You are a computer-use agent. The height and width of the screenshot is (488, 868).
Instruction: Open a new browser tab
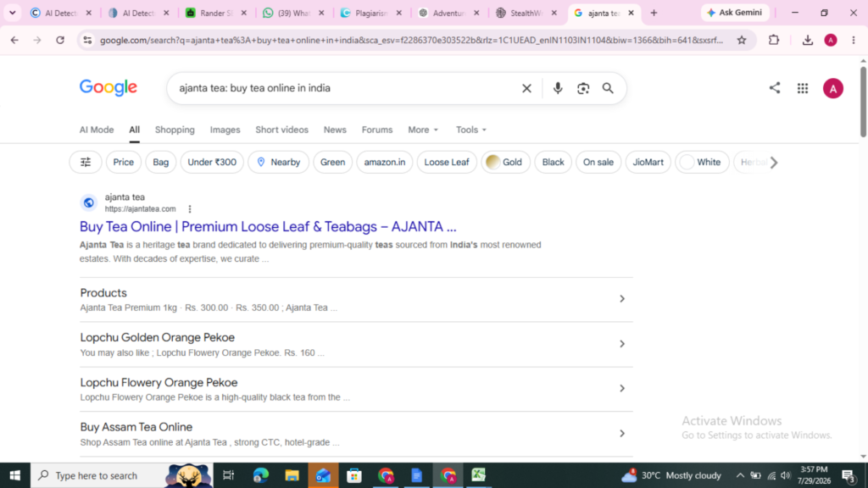click(x=654, y=13)
